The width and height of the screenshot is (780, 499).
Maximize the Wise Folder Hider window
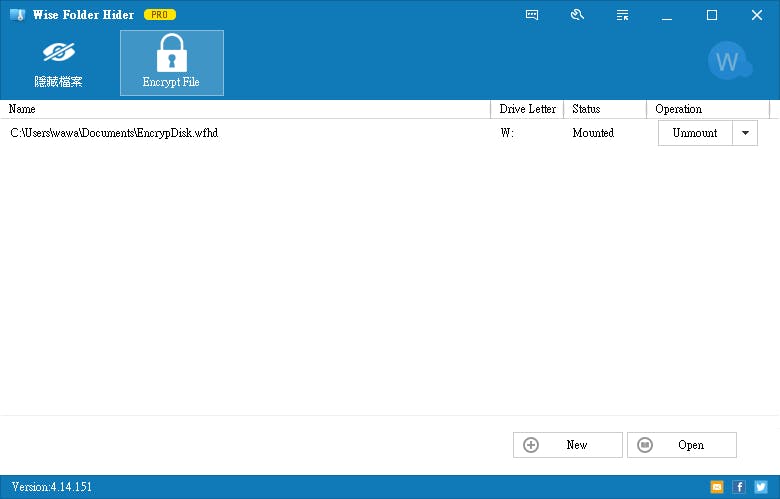712,15
